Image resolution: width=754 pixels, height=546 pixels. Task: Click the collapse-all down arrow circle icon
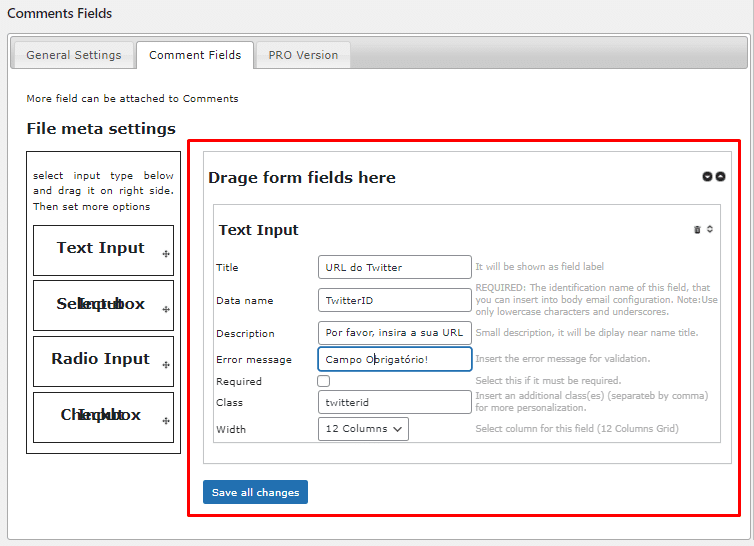coord(708,177)
